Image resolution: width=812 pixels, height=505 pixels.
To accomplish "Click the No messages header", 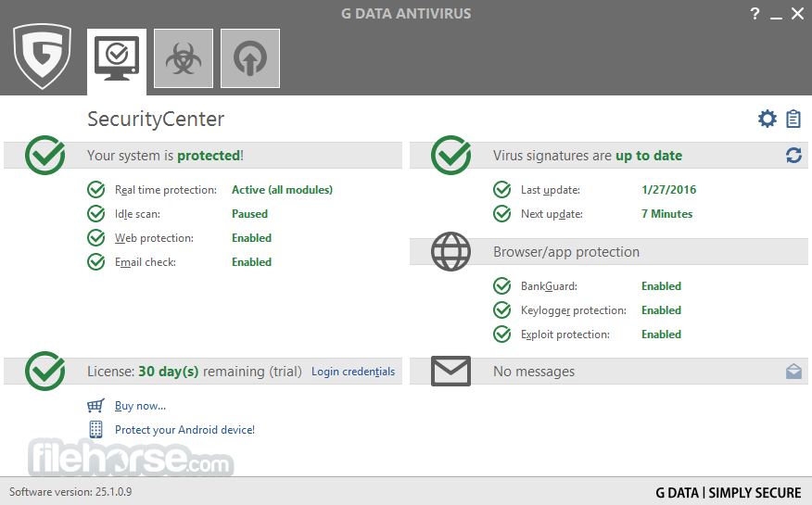I will pyautogui.click(x=534, y=372).
